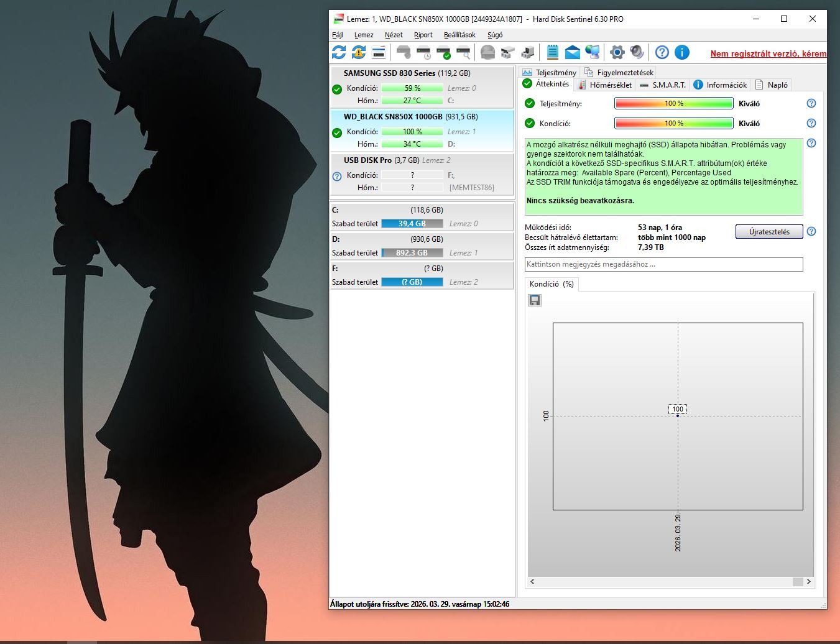
Task: Click the Kondíció 100 % gradient bar in overview
Action: point(674,123)
